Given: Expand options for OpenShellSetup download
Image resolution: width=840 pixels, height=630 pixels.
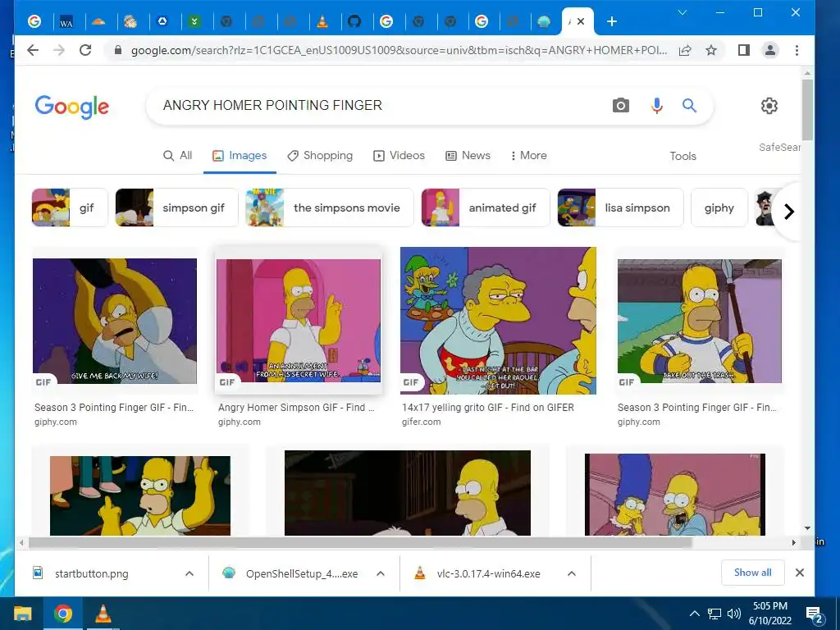Looking at the screenshot, I should 381,573.
